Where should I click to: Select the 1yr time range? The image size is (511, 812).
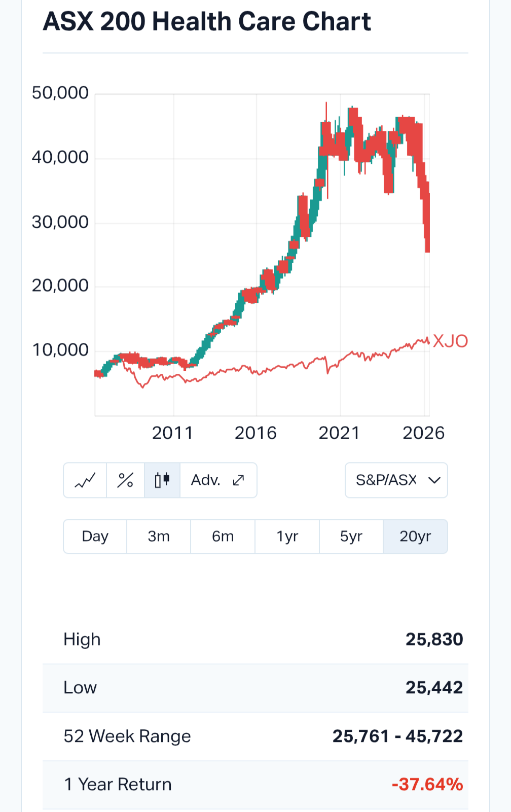click(287, 536)
